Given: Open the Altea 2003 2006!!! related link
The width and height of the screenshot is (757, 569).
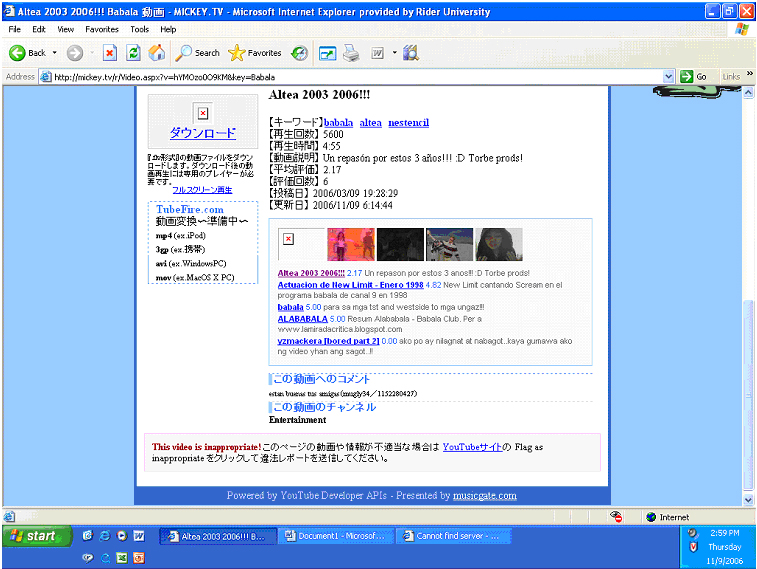Looking at the screenshot, I should (x=311, y=273).
